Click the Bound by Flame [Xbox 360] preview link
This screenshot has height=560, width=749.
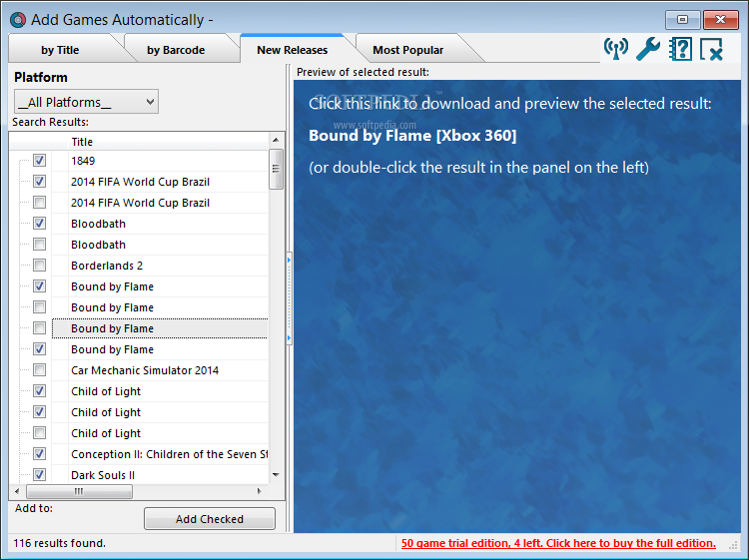pos(412,136)
